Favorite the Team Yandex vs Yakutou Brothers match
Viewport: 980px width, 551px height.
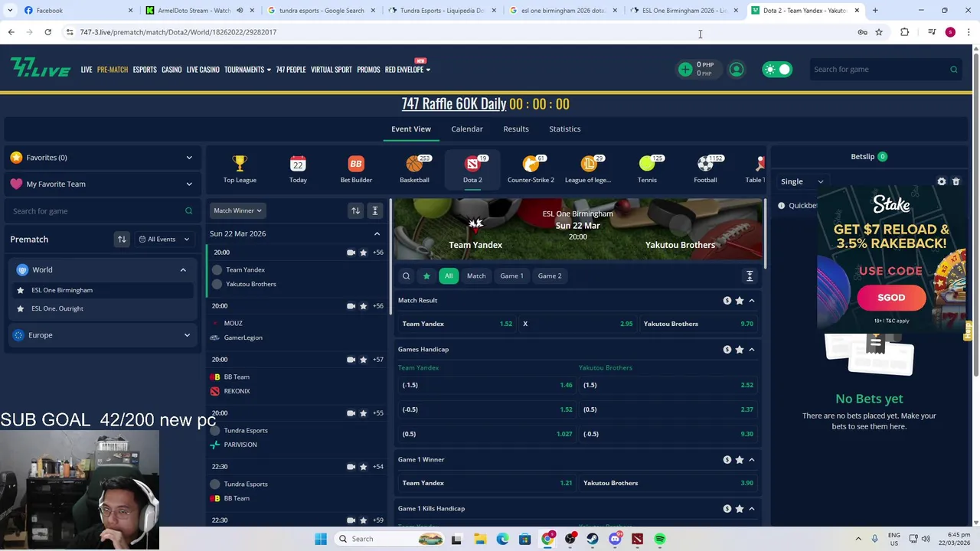[364, 253]
